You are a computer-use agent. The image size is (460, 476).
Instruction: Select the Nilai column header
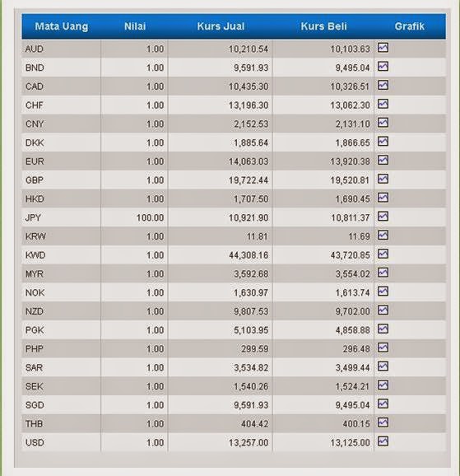135,26
